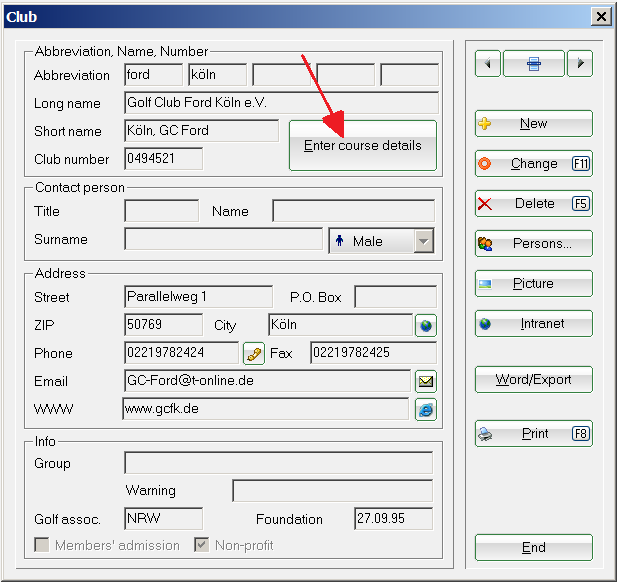This screenshot has height=582, width=617.
Task: Click the P.O. Box field
Action: (x=395, y=297)
